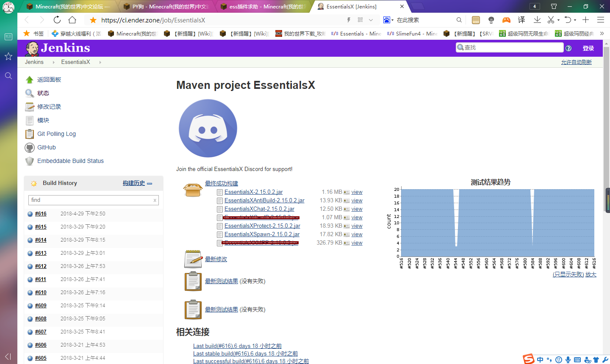Open favorites star in the left sidebar
Image resolution: width=610 pixels, height=364 pixels.
click(8, 56)
